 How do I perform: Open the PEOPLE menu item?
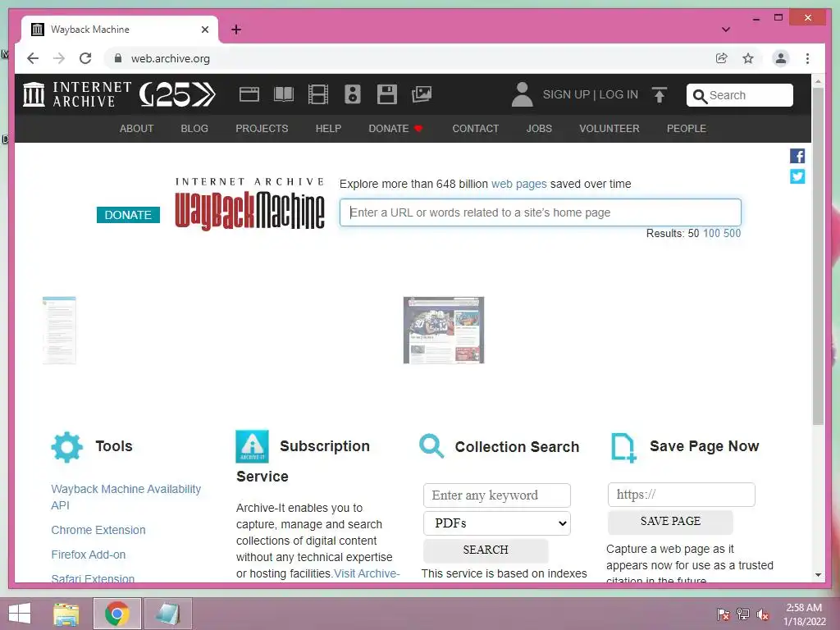[687, 129]
